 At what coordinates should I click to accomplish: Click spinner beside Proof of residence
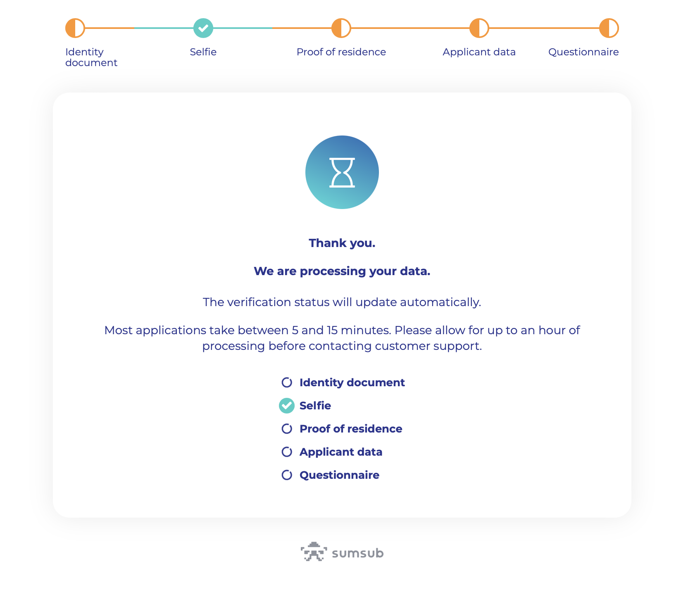287,429
